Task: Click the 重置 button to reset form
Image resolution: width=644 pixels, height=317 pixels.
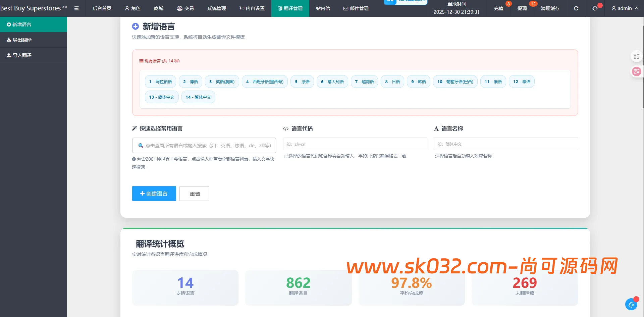Action: tap(194, 194)
